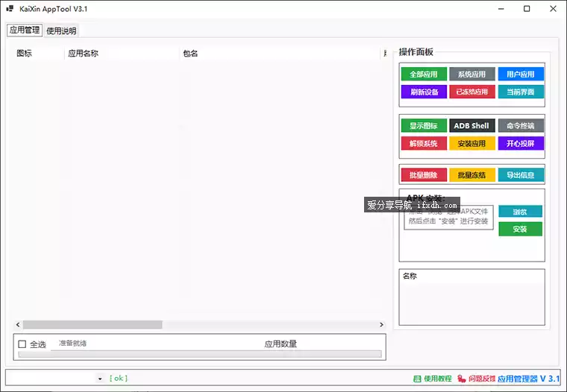
Task: Click the [ ok ] status text
Action: (x=118, y=379)
